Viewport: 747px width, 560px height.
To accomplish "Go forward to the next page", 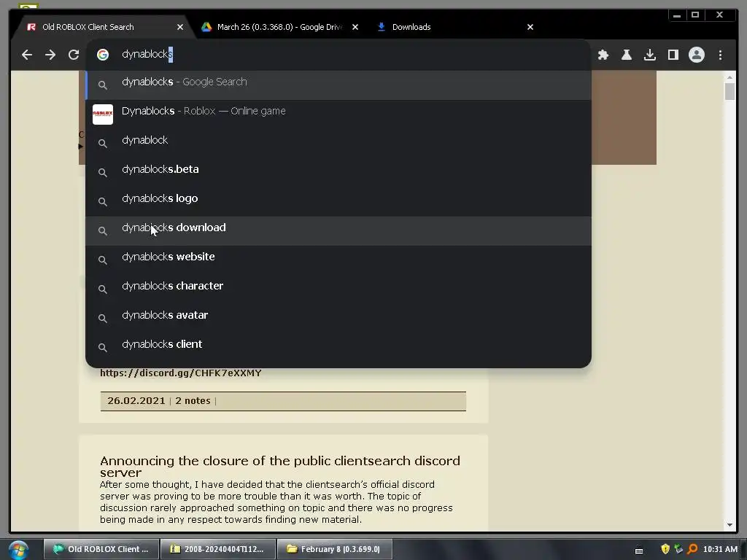I will [x=50, y=55].
